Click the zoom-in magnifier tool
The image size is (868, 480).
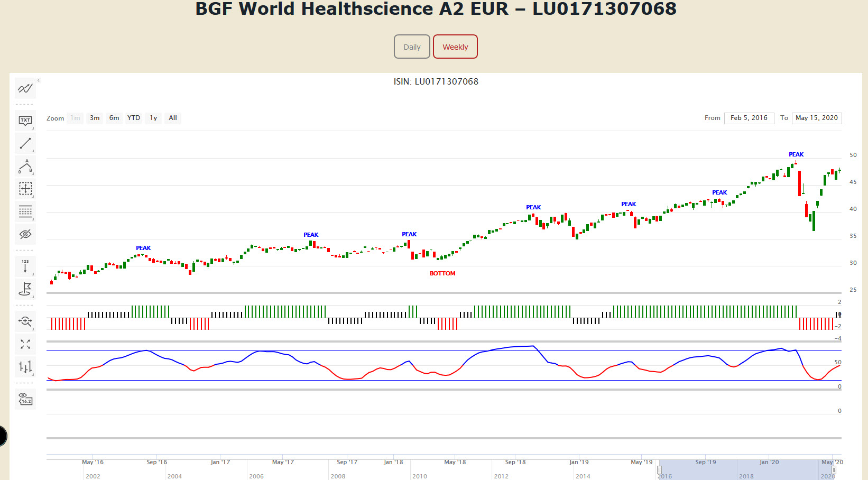[x=25, y=321]
